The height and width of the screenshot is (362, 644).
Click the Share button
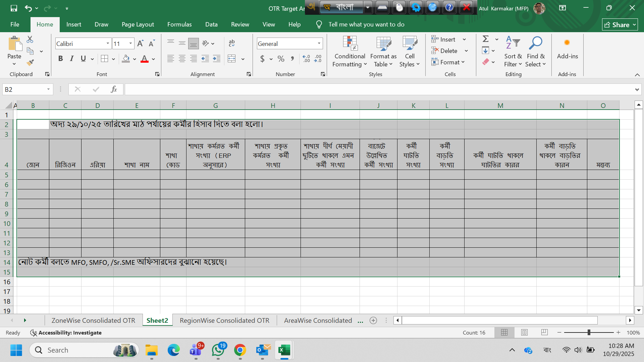coord(620,24)
